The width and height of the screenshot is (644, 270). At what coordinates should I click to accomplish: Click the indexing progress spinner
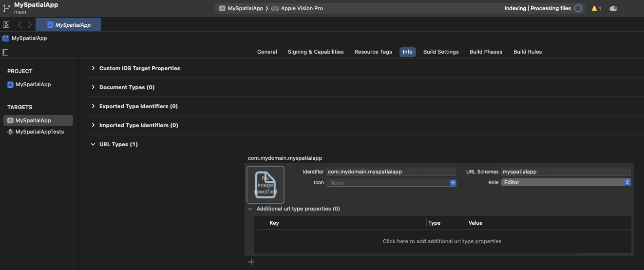[578, 8]
